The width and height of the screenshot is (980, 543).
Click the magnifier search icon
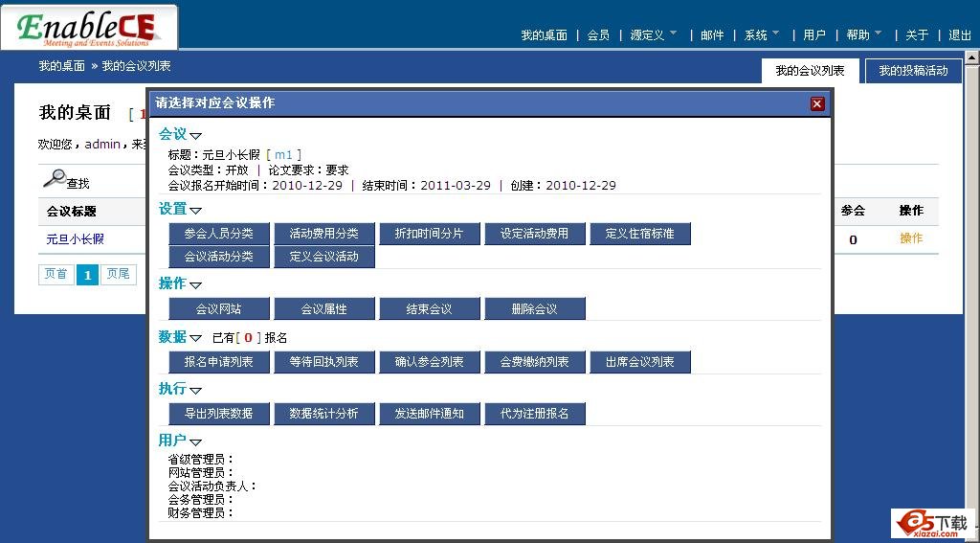55,179
